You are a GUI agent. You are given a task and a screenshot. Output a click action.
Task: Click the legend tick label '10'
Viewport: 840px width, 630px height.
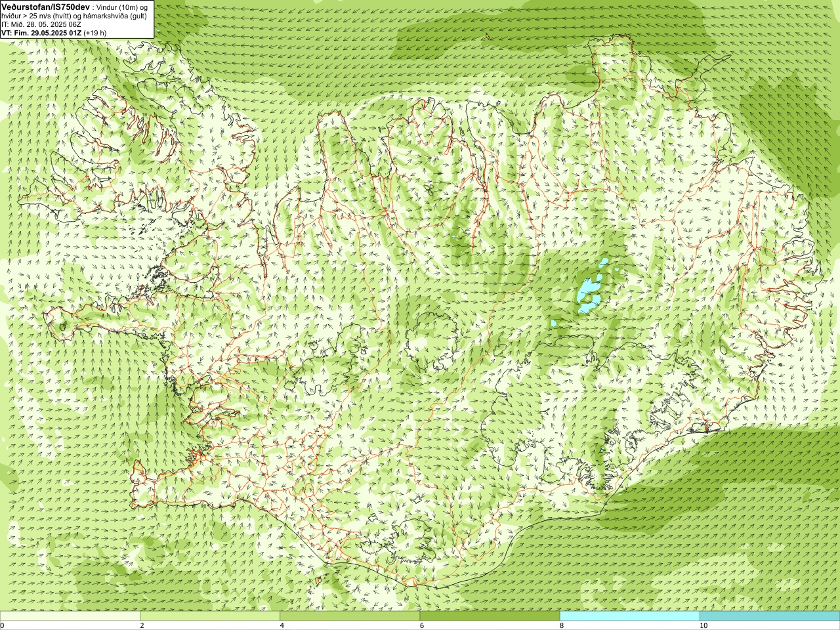pos(703,626)
